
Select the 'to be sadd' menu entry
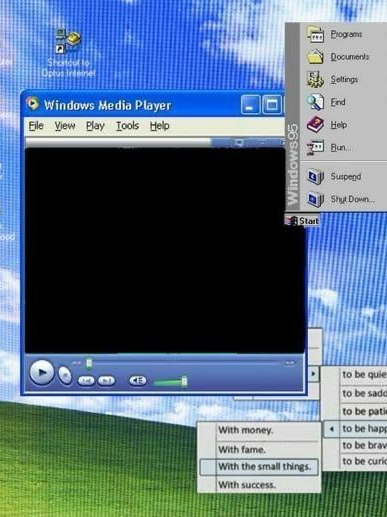pos(355,393)
